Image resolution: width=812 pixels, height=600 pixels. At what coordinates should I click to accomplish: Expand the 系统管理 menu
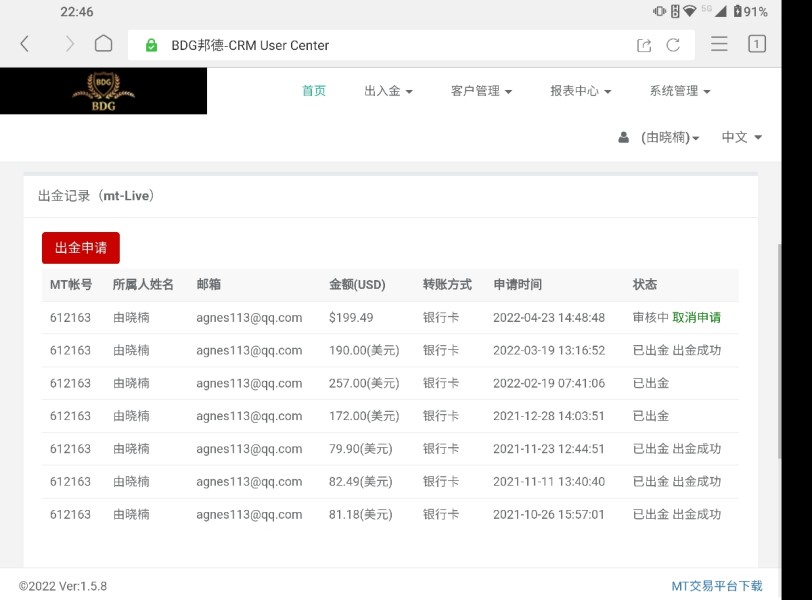[x=680, y=91]
